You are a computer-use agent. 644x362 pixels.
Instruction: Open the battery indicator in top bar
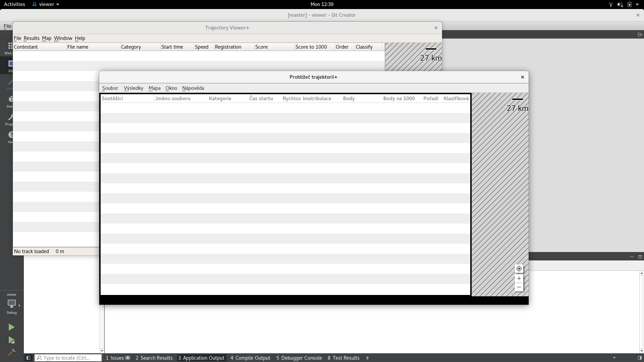click(x=630, y=4)
